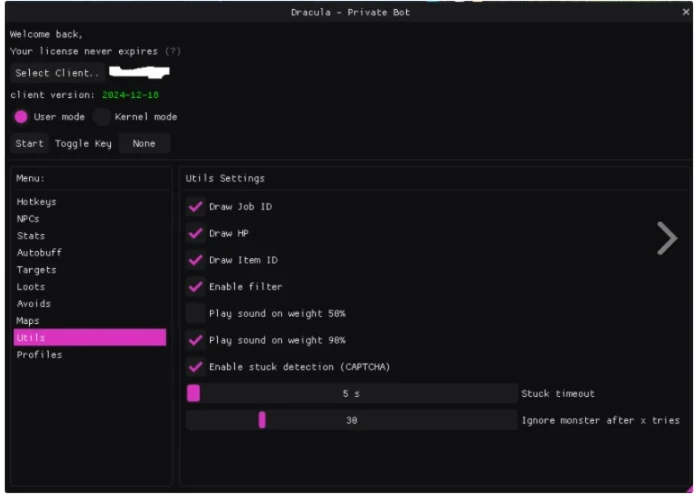Toggle Play sound on weight 90%
Viewport: 697px width, 494px height.
coord(196,340)
